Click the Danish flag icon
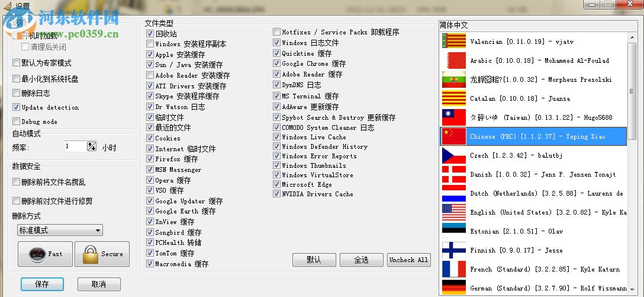The height and width of the screenshot is (297, 644). [454, 174]
